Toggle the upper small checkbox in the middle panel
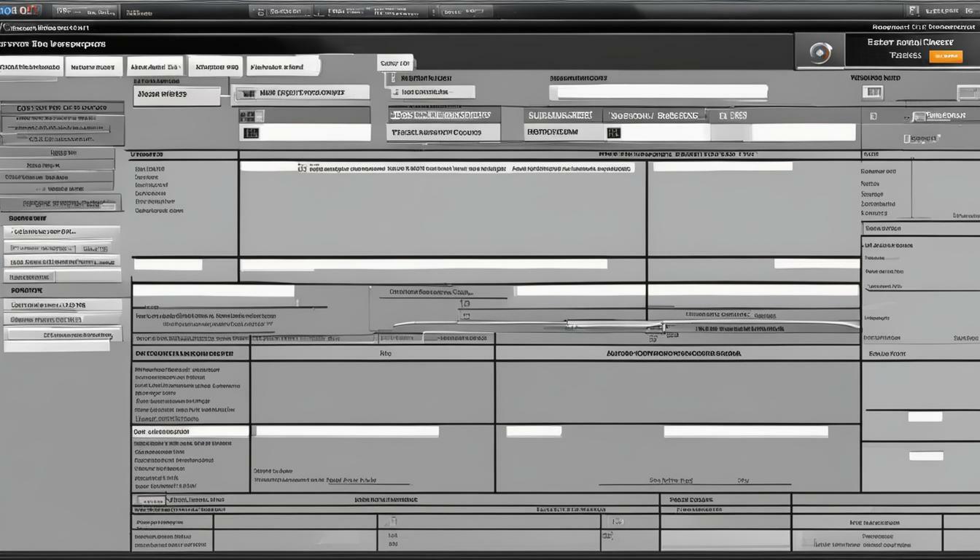 click(465, 303)
